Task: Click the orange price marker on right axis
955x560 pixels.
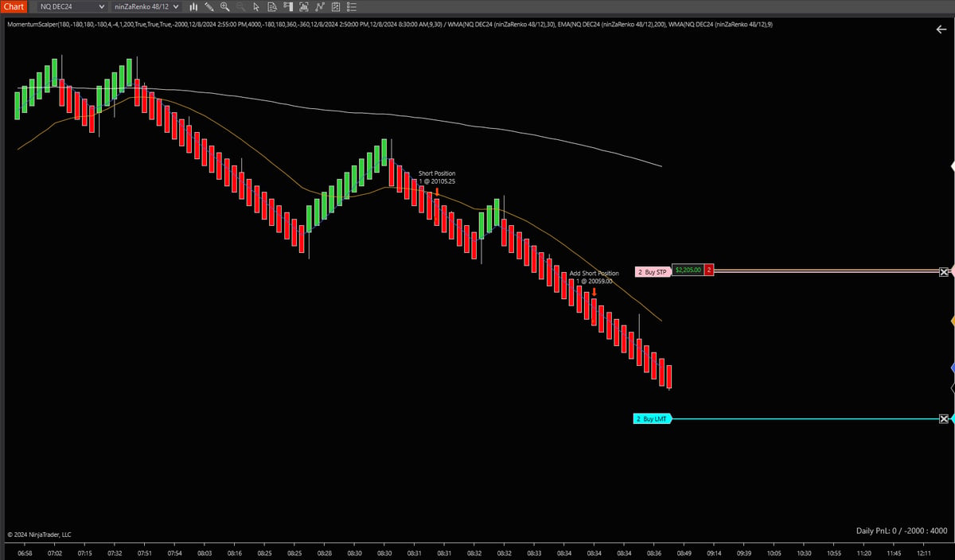Action: pos(953,321)
